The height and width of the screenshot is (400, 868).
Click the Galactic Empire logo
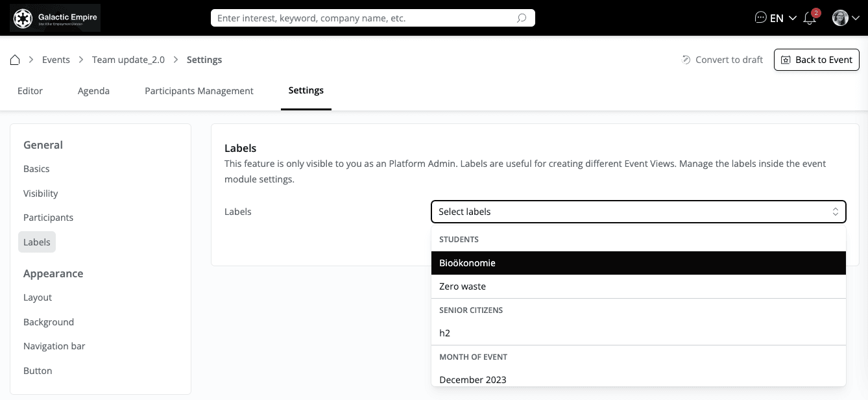point(55,18)
